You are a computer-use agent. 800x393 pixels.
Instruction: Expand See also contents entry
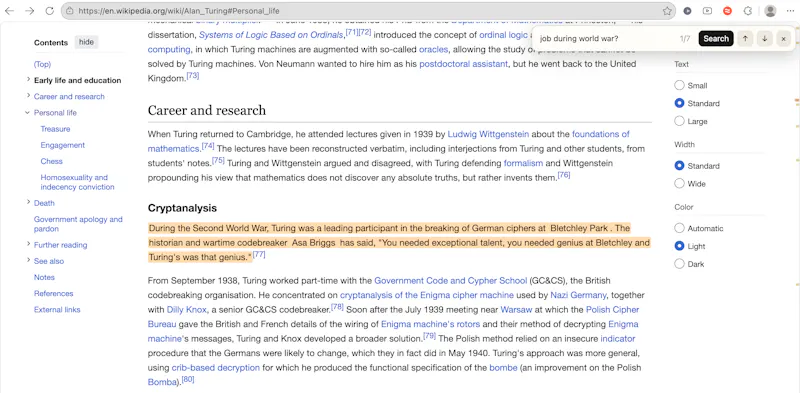coord(28,260)
